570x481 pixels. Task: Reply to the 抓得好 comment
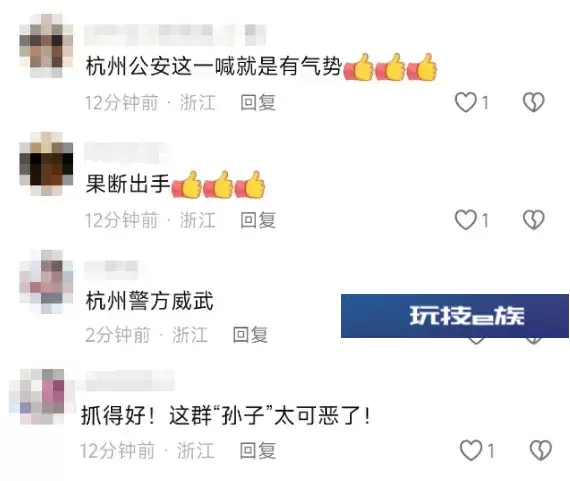point(257,451)
